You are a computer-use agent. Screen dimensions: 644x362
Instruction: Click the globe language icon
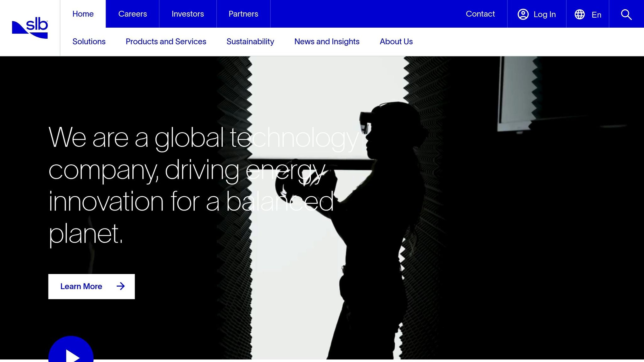580,14
